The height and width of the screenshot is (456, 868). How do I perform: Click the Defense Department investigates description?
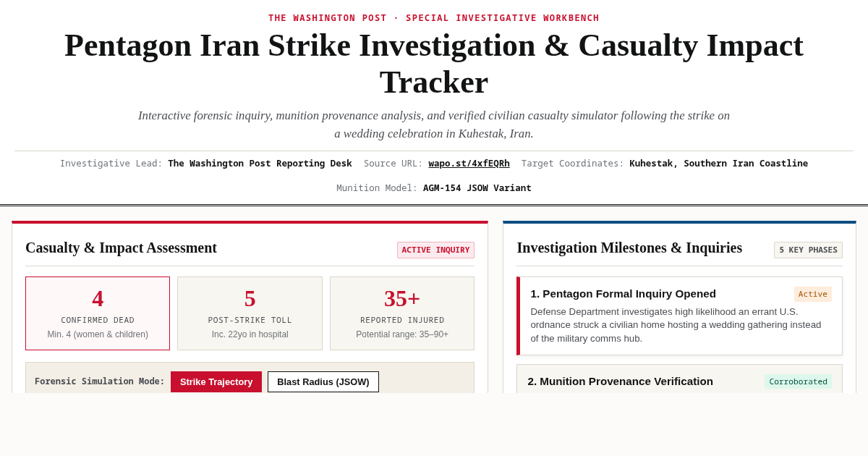676,325
